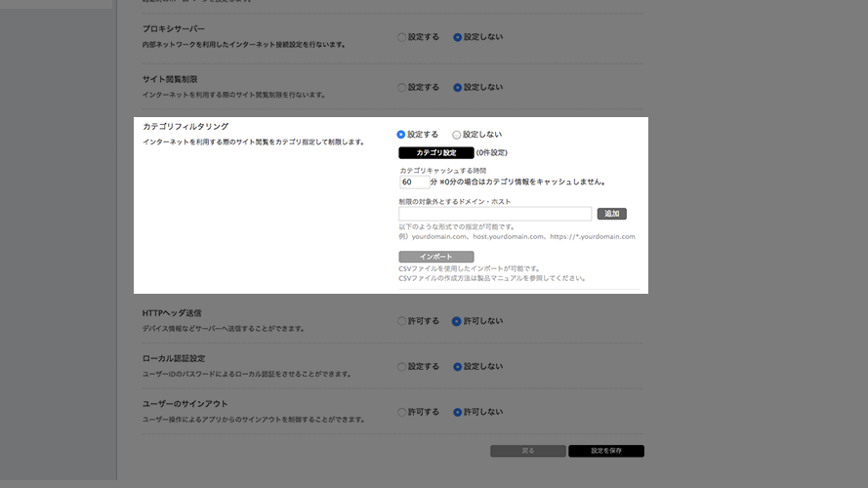
Task: Select 許可しない for ユーザーのサインアウト
Action: (x=457, y=412)
